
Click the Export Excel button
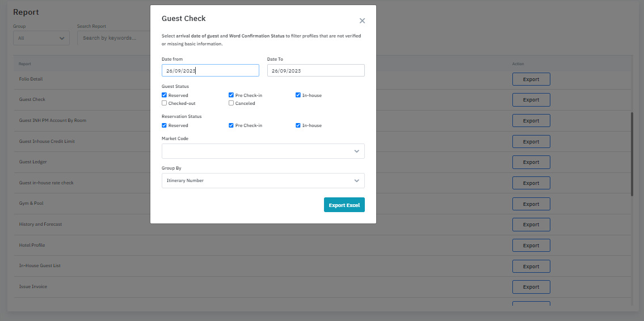tap(344, 205)
